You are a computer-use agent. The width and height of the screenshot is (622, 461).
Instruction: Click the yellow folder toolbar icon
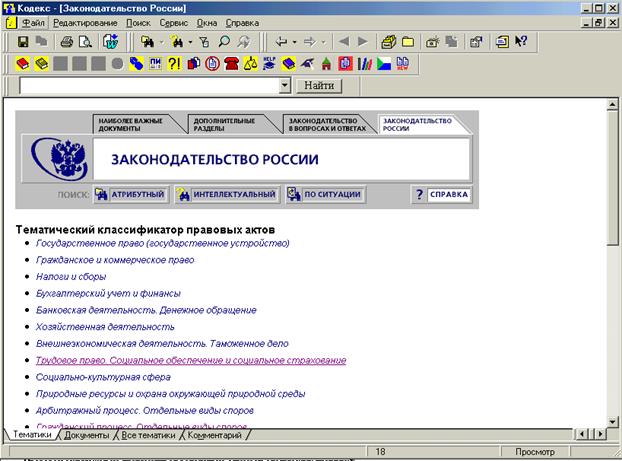(408, 42)
